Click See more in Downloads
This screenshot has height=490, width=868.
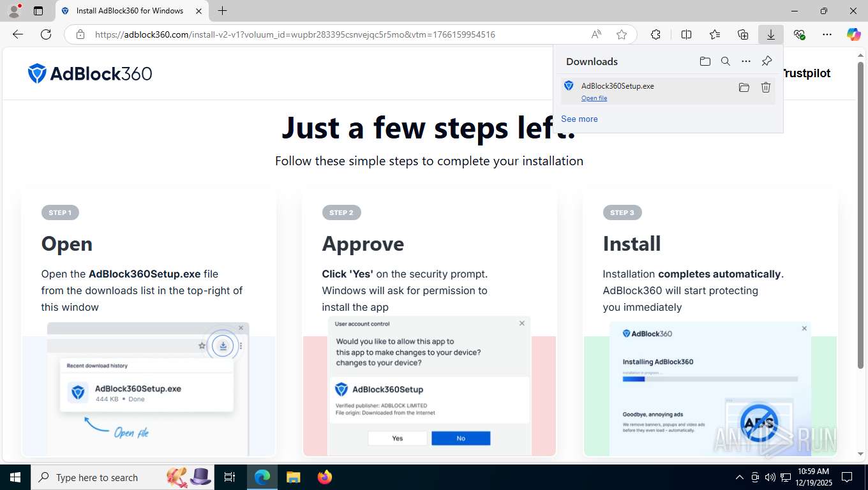(580, 119)
